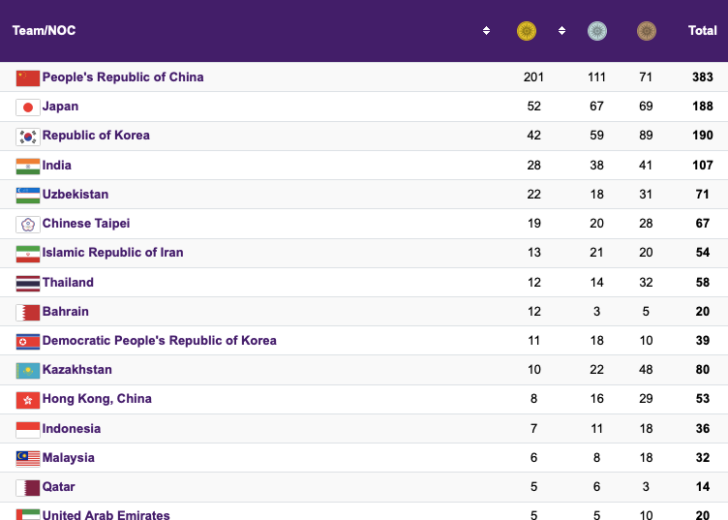The height and width of the screenshot is (520, 728).
Task: Click the DPR Korea flag icon
Action: (x=28, y=342)
